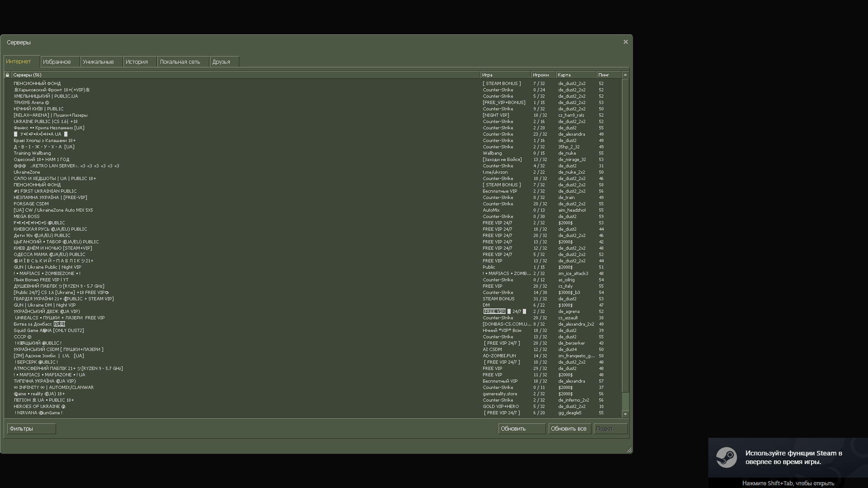The width and height of the screenshot is (868, 488).
Task: Open the Фильтры filters panel
Action: pyautogui.click(x=31, y=429)
